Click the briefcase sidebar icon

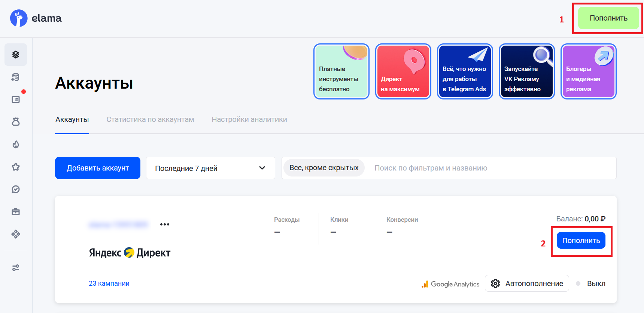(x=16, y=212)
